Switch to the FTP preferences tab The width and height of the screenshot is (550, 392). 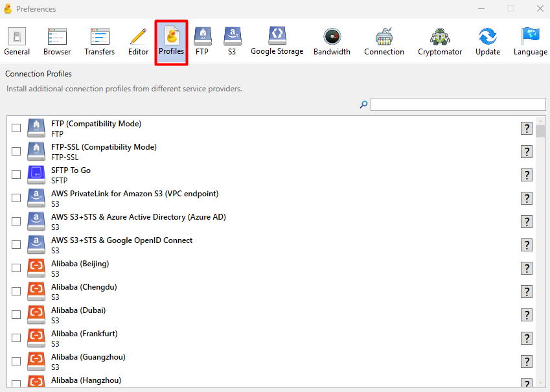[x=202, y=41]
